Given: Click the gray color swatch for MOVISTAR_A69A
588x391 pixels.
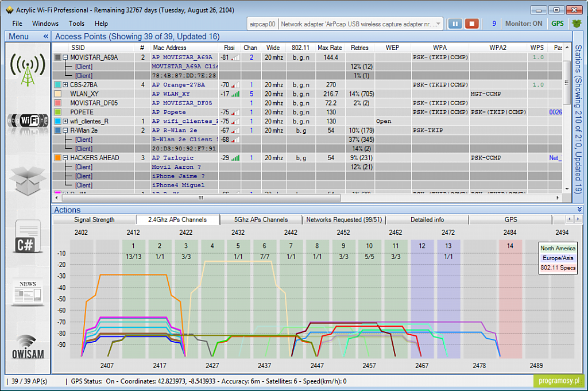Looking at the screenshot, I should tap(58, 57).
